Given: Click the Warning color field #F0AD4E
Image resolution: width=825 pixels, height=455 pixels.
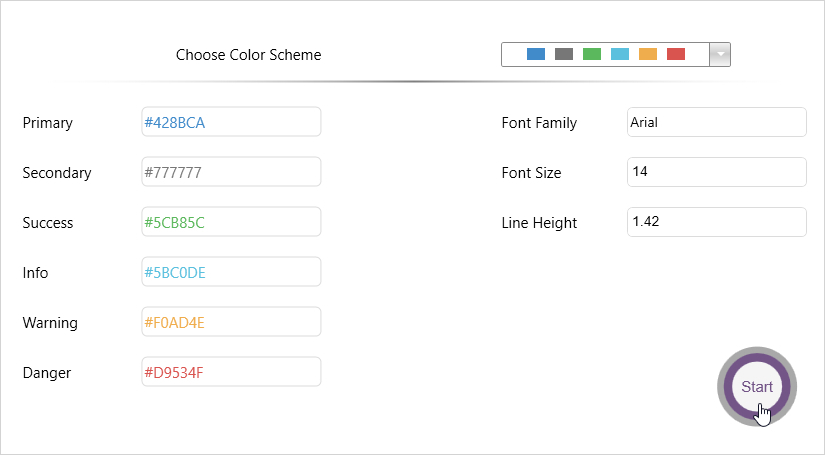Looking at the screenshot, I should coord(231,322).
